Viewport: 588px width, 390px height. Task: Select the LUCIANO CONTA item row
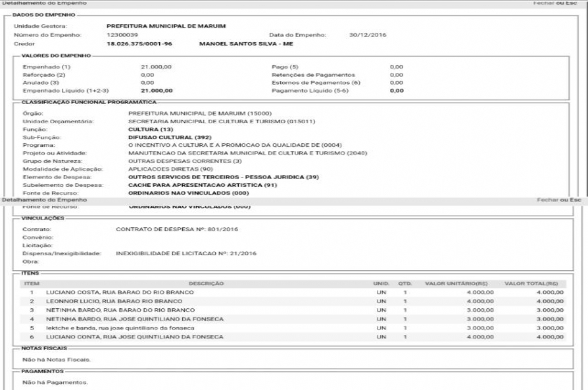pyautogui.click(x=135, y=337)
